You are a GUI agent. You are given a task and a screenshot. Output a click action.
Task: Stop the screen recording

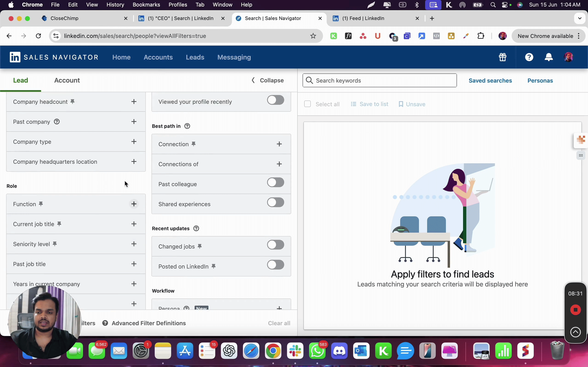(x=575, y=310)
